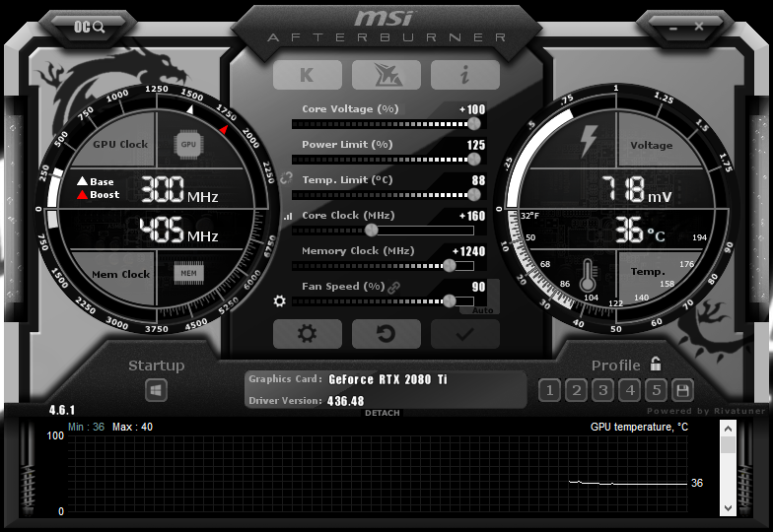Click the 36 °C temperature readout
The width and height of the screenshot is (773, 532).
[x=640, y=231]
